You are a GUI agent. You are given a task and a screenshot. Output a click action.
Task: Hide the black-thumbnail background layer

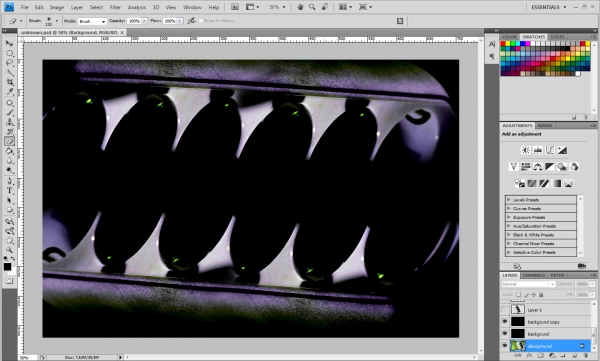[x=505, y=334]
